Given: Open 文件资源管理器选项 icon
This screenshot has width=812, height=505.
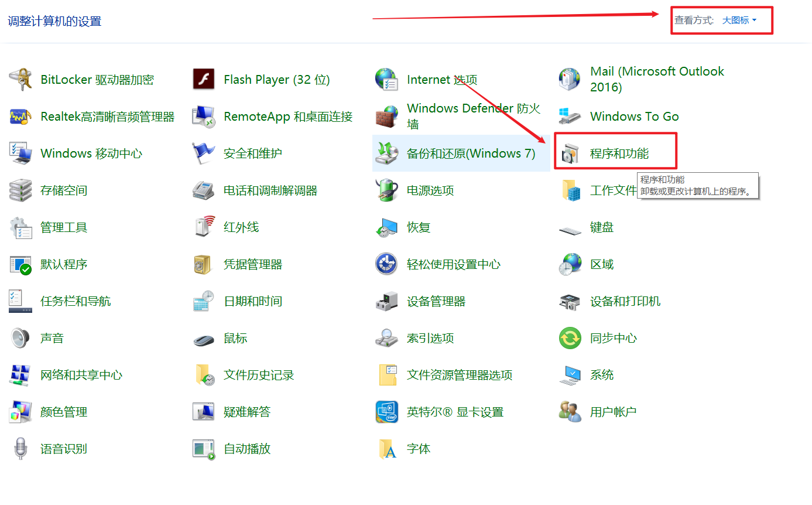Looking at the screenshot, I should (x=388, y=375).
